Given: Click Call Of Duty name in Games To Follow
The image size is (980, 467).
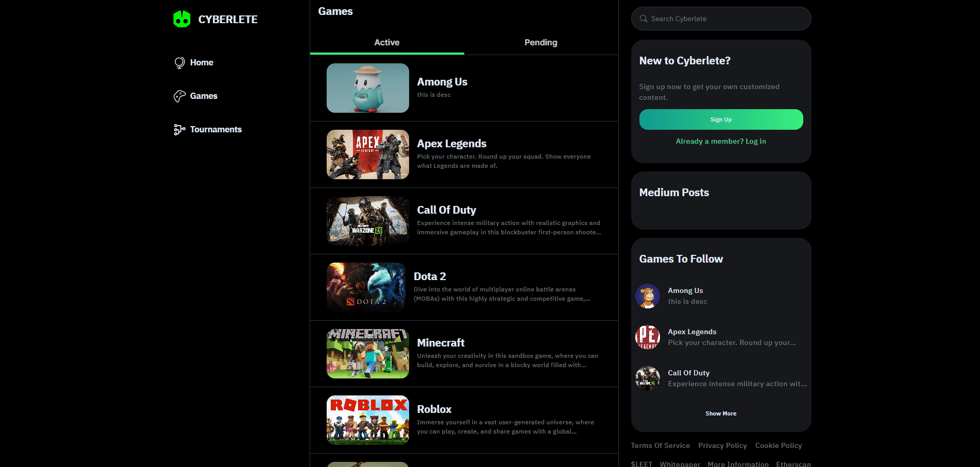Looking at the screenshot, I should (x=689, y=373).
